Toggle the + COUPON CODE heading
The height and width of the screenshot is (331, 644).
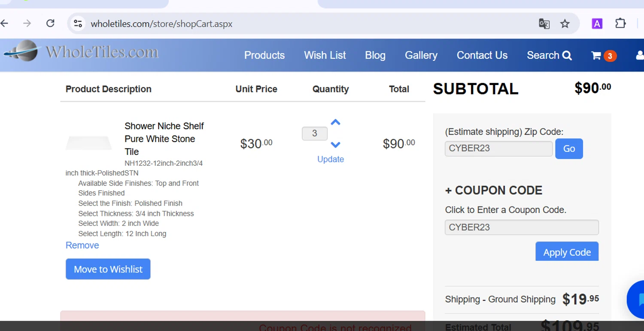494,190
